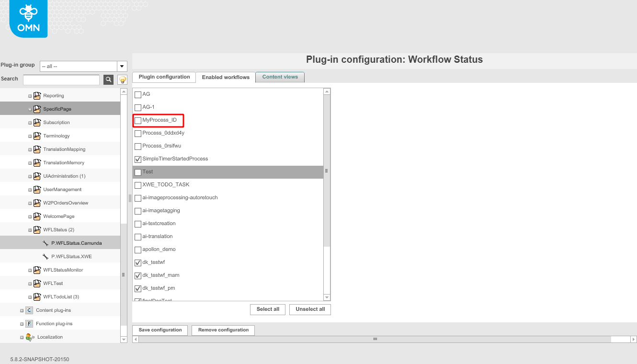Click the lightbulb hint icon
Image resolution: width=637 pixels, height=364 pixels.
(x=122, y=80)
